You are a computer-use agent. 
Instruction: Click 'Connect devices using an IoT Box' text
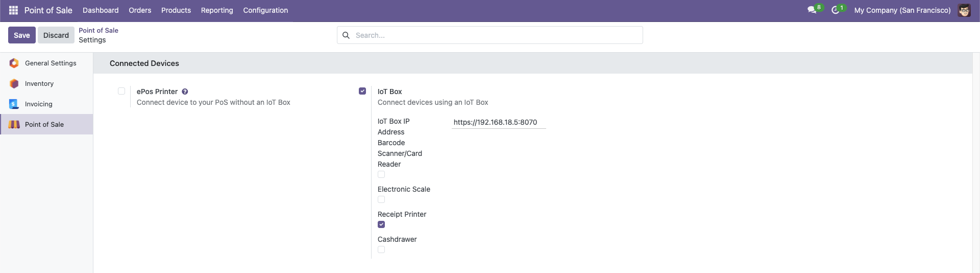click(433, 102)
